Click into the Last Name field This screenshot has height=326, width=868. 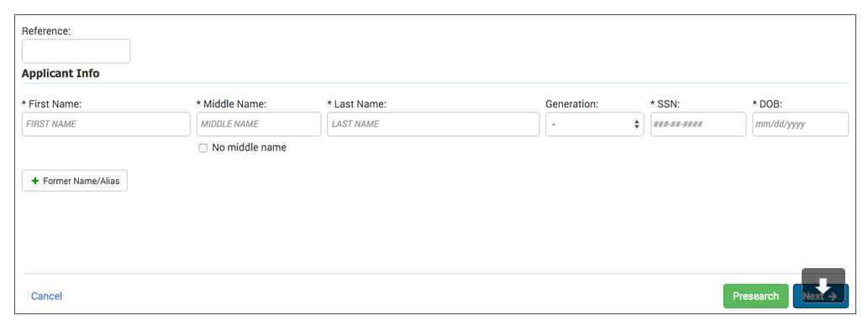(433, 124)
